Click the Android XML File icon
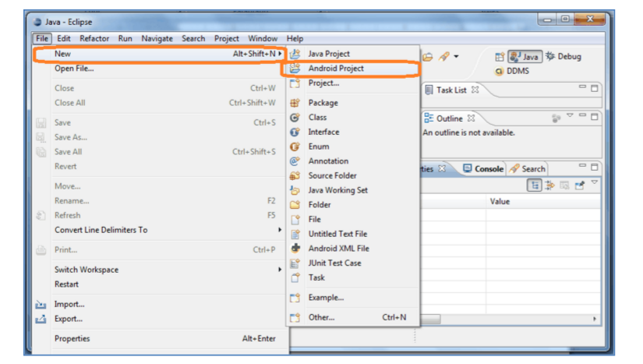Screen dimensions: 643x364 (295, 249)
